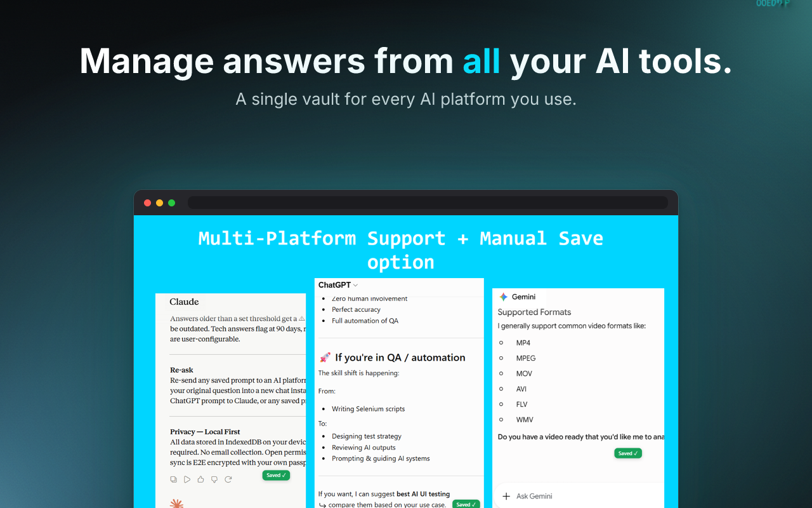
Task: Click the Gemini sparkle logo icon
Action: [503, 297]
